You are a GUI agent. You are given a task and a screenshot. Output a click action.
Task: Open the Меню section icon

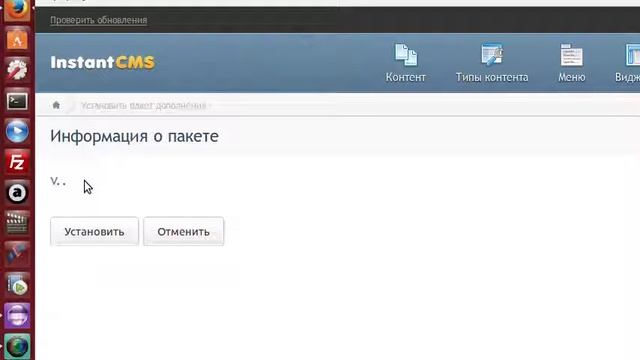coord(571,55)
